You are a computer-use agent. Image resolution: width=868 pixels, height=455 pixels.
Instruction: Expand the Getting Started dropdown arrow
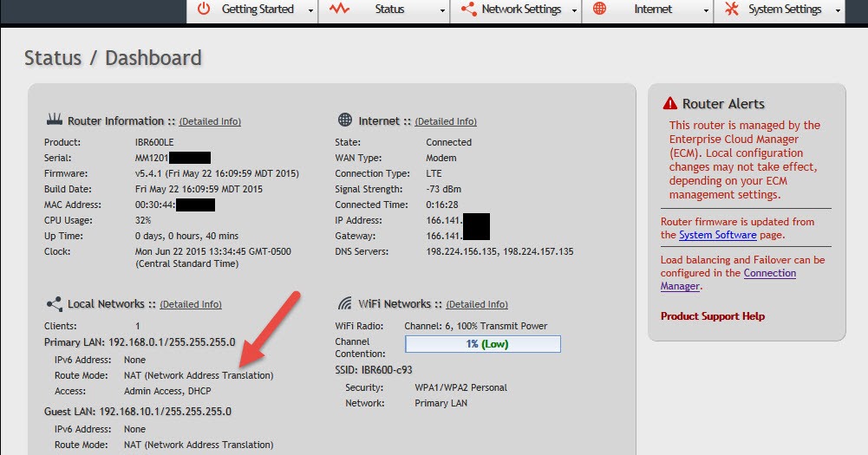click(310, 10)
